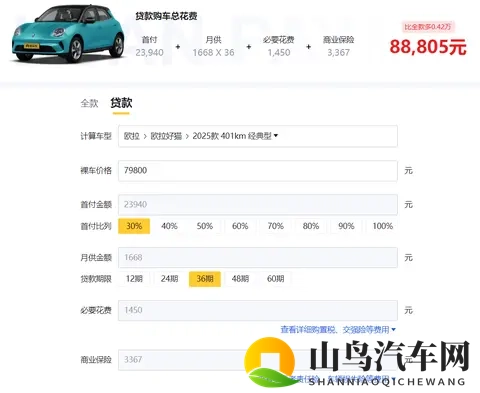The height and width of the screenshot is (393, 480).
Task: Click the teal car thumbnail image
Action: [x=68, y=33]
